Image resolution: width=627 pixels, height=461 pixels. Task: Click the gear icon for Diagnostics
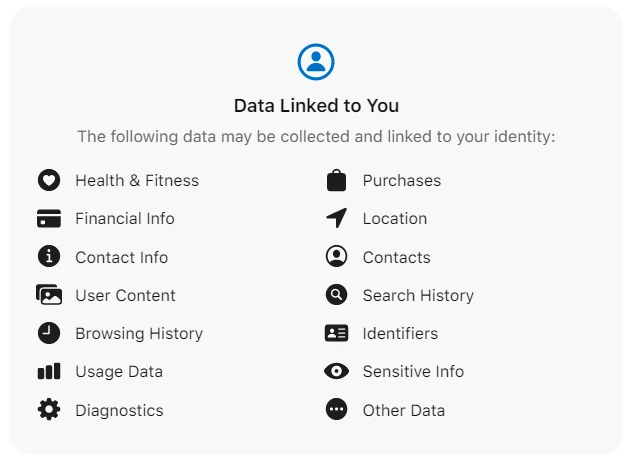click(48, 410)
